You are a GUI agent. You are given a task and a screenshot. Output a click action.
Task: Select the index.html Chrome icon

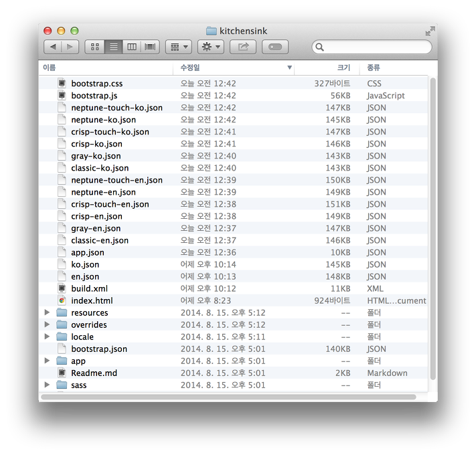62,300
